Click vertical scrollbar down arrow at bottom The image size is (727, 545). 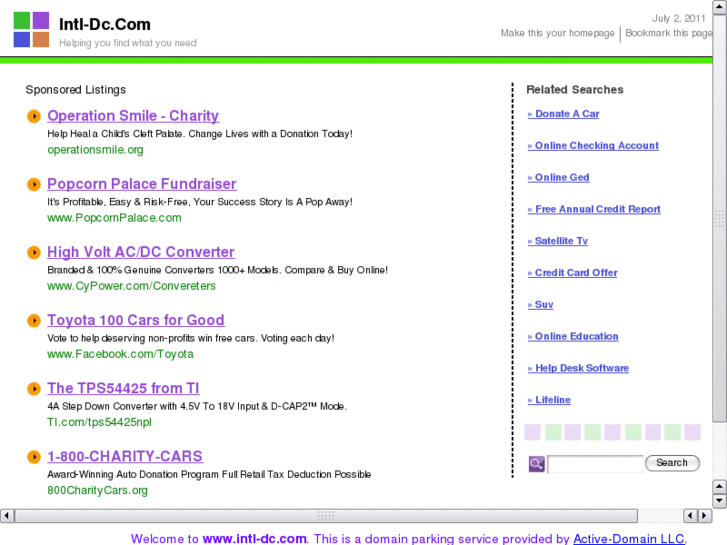pos(719,501)
